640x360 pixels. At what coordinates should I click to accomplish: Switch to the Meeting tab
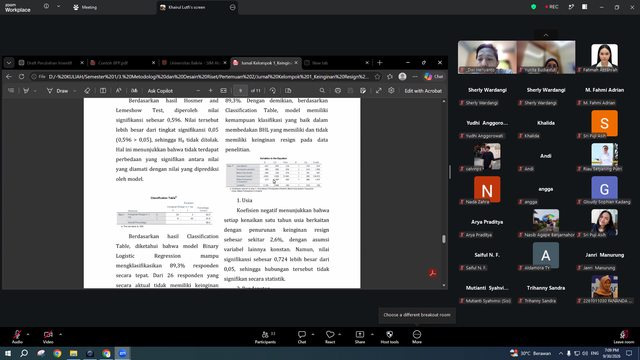click(x=85, y=7)
